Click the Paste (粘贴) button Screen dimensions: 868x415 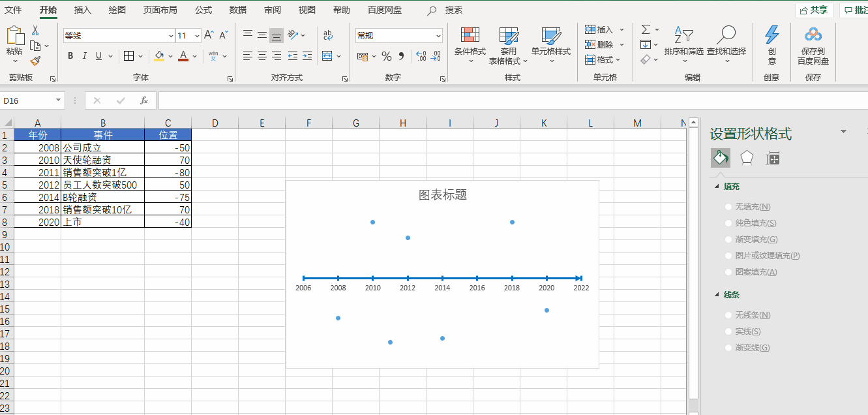(x=14, y=43)
